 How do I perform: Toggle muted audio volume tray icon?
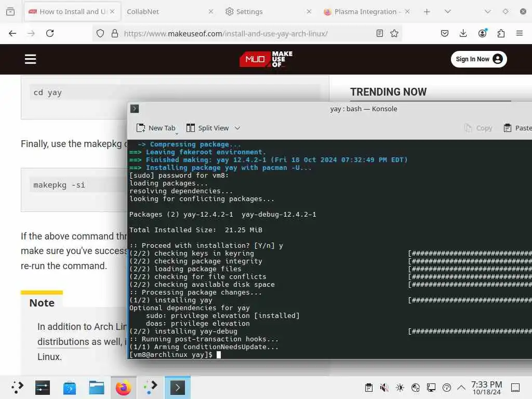(x=384, y=388)
